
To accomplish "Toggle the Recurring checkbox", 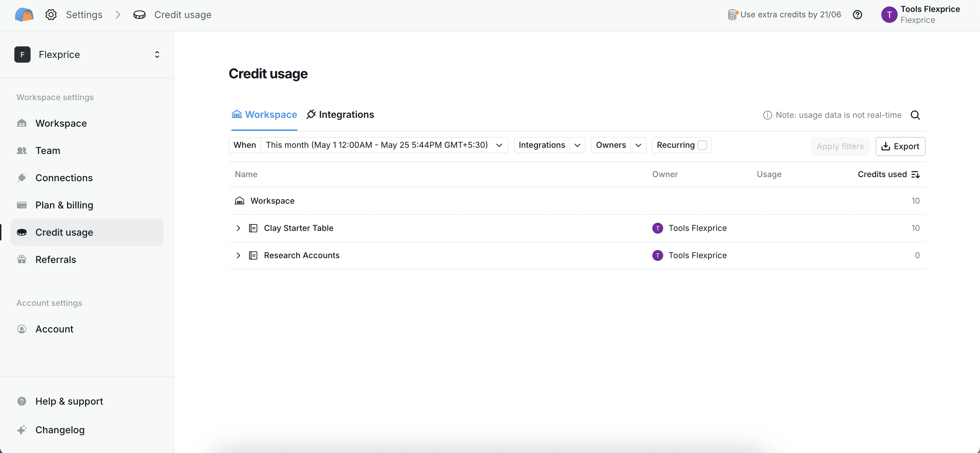I will tap(702, 145).
